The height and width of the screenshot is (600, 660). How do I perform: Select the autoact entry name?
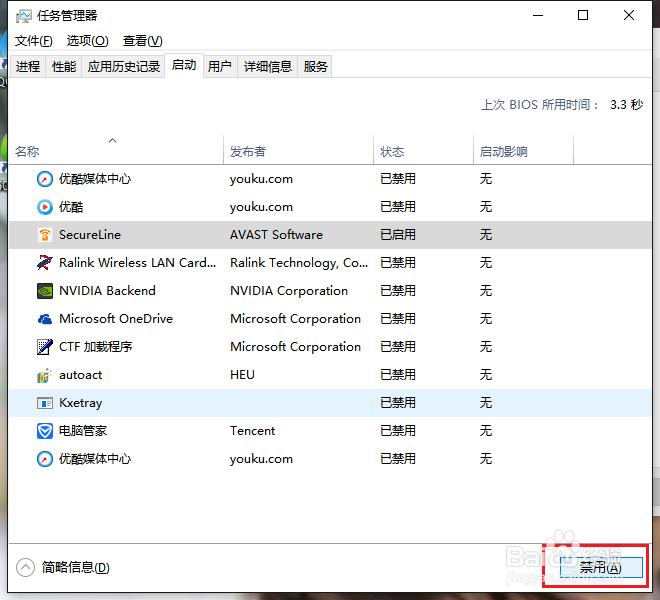[80, 375]
